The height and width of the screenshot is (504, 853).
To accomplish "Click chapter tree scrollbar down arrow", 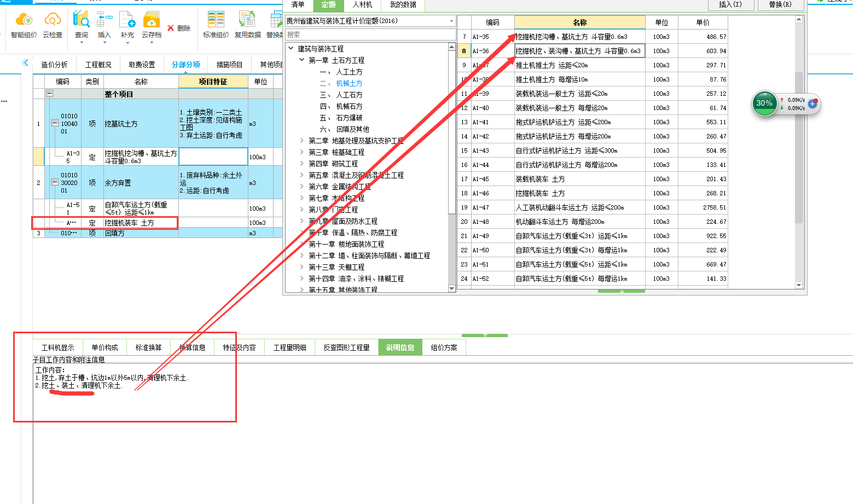I will [x=451, y=288].
